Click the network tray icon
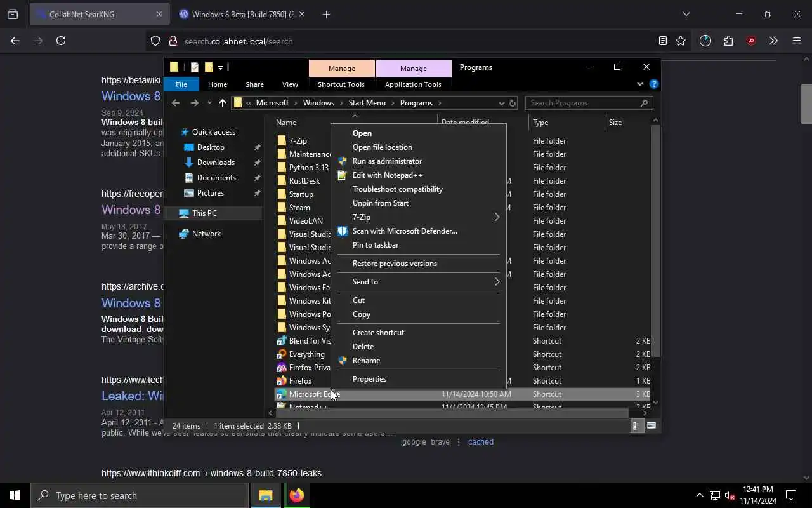812x508 pixels. [714, 495]
